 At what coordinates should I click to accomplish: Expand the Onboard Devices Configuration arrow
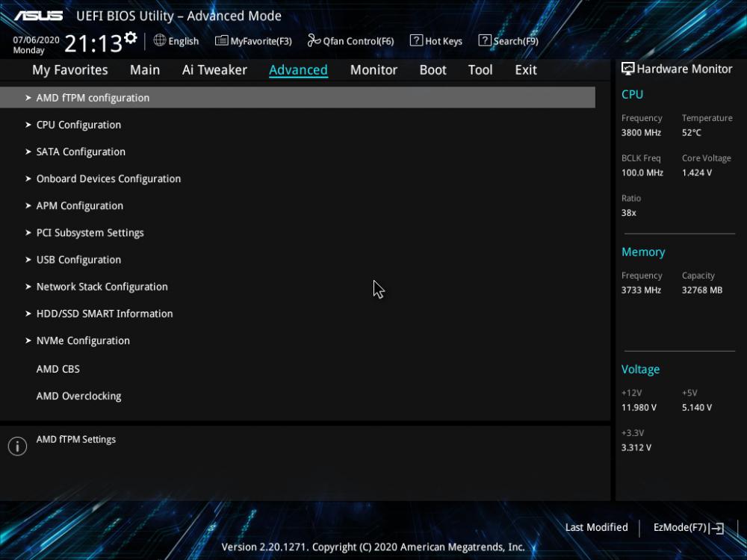click(28, 178)
